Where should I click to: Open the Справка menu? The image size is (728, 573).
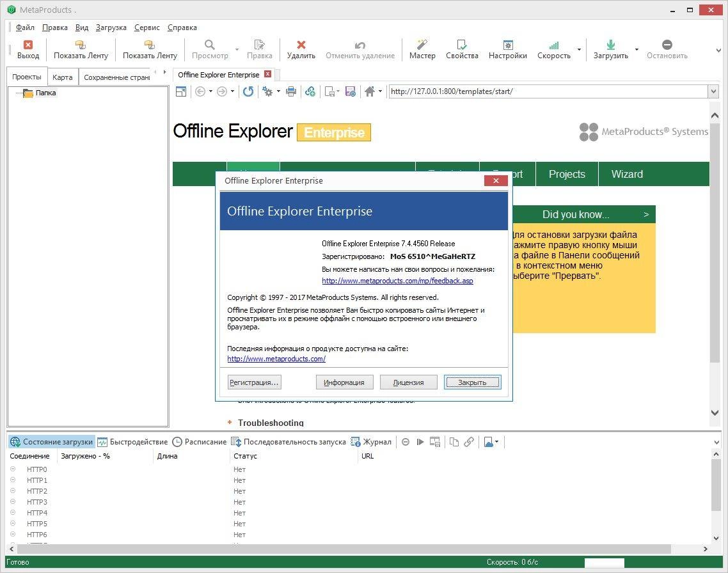point(182,27)
